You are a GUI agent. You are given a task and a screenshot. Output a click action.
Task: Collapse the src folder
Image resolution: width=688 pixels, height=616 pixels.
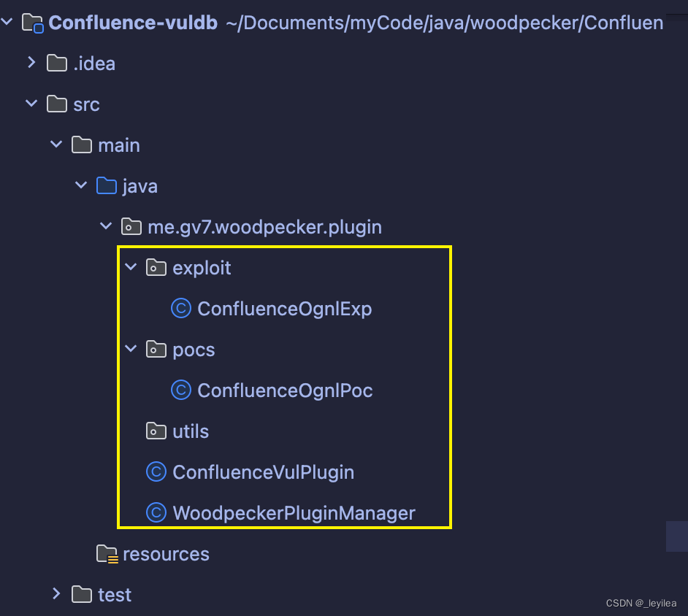[x=31, y=103]
